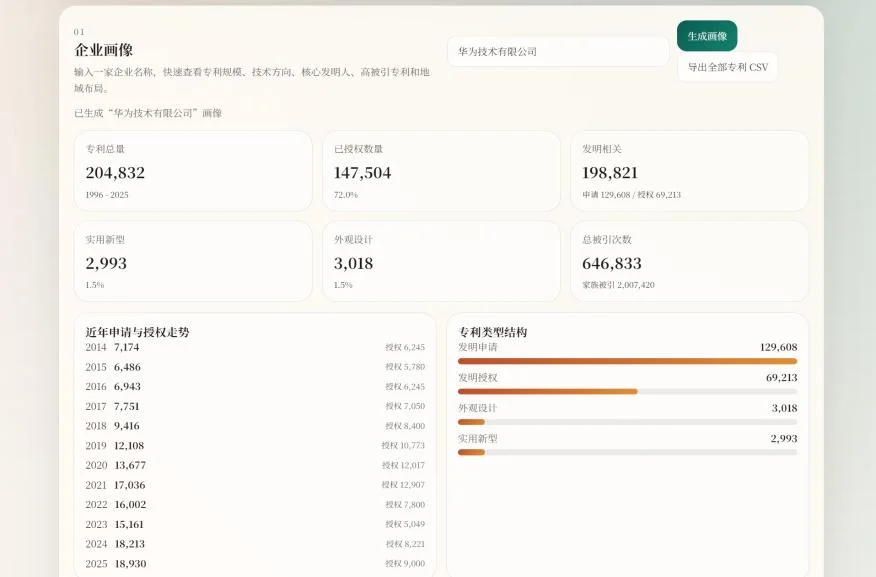Click the 2017 row value 7,751
The height and width of the screenshot is (577, 876).
click(x=126, y=406)
